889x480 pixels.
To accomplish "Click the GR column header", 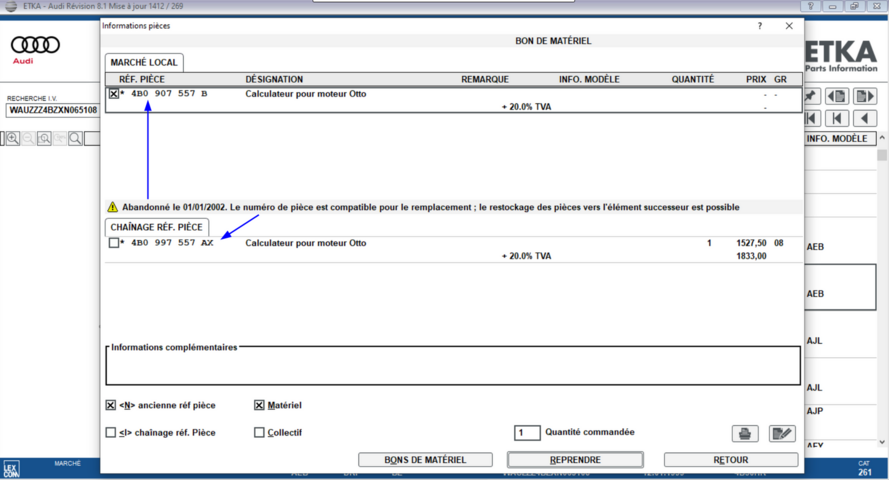I will click(x=780, y=79).
